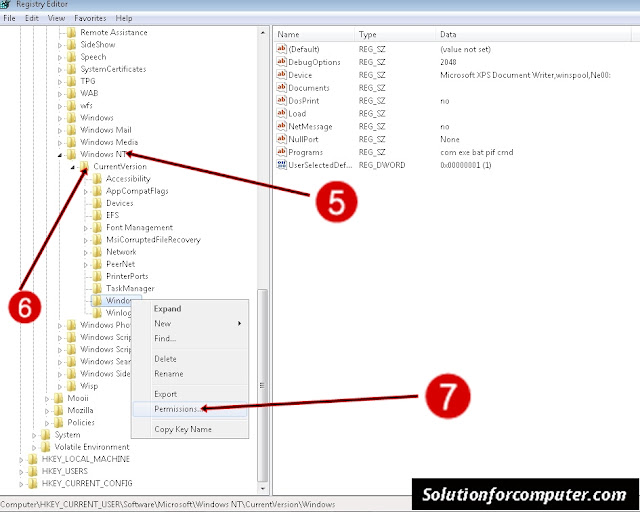
Task: Click tree scrollbar down arrow
Action: [262, 488]
